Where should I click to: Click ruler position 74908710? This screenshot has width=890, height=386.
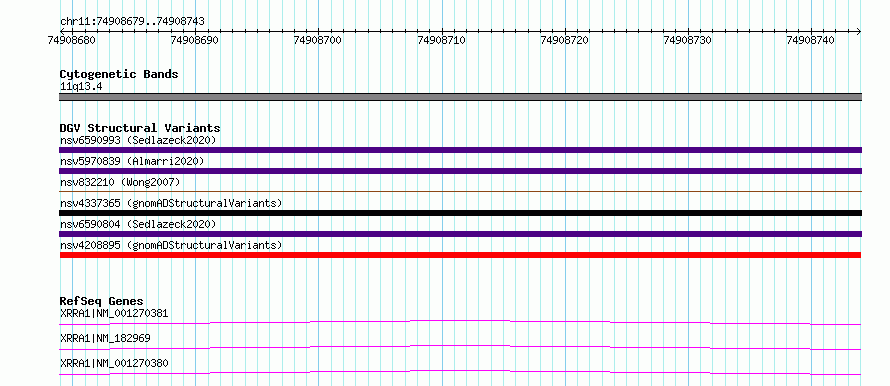441,40
